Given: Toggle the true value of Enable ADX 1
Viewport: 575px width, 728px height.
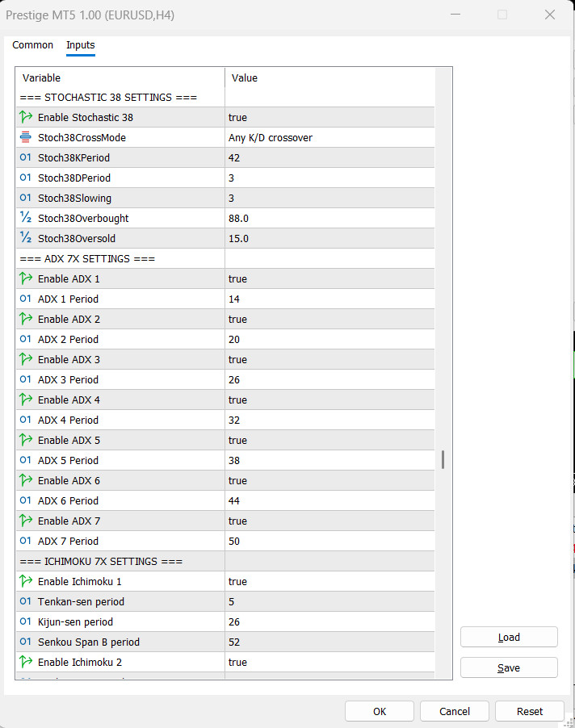Looking at the screenshot, I should [329, 278].
